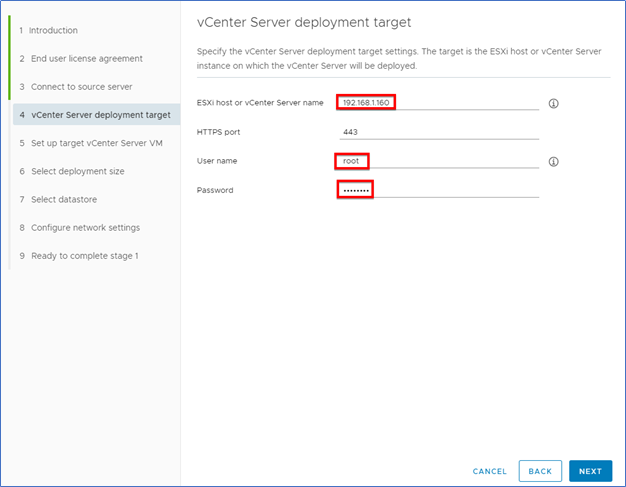626x487 pixels.
Task: Click the ESXi host or vCenter Server name label
Action: 260,103
